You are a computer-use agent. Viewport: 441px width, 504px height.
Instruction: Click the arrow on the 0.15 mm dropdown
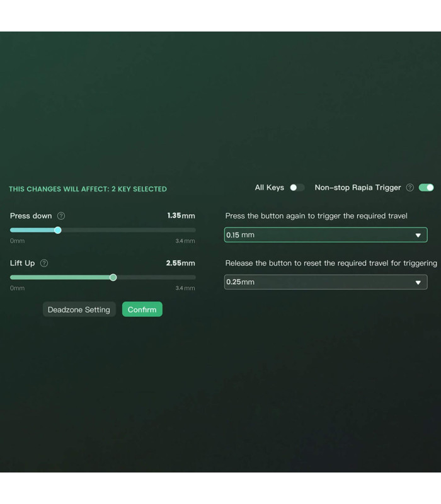[x=418, y=236]
